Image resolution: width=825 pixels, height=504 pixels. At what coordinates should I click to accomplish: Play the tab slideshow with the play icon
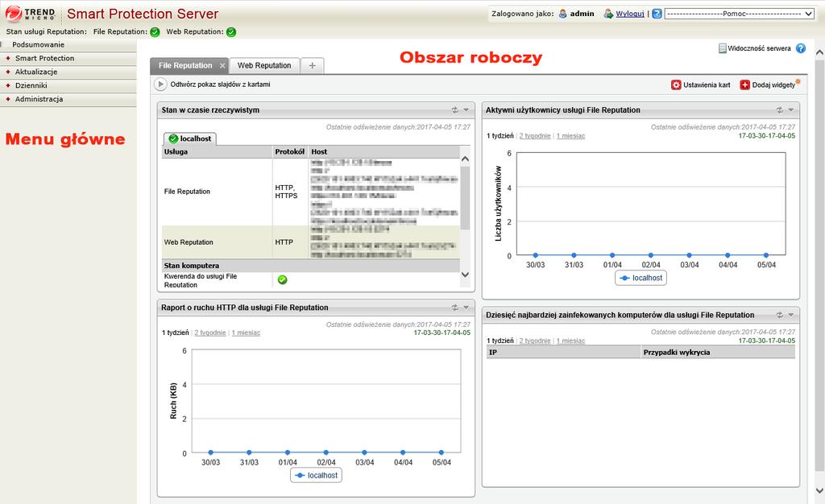(x=160, y=84)
